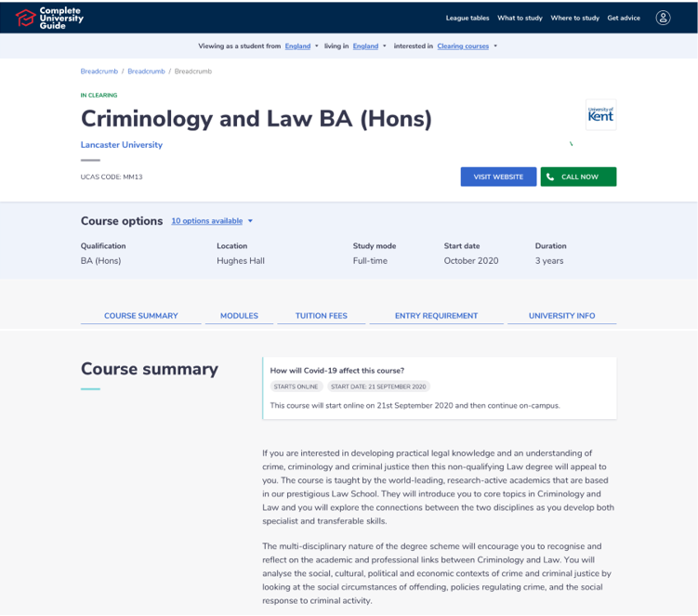Select the Start Date 21 September 2020 tag

tap(378, 387)
